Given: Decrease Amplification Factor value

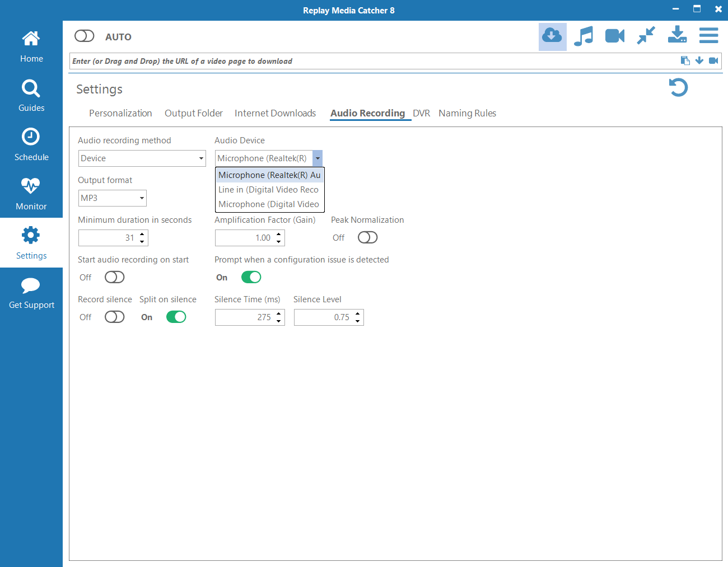Looking at the screenshot, I should [279, 242].
